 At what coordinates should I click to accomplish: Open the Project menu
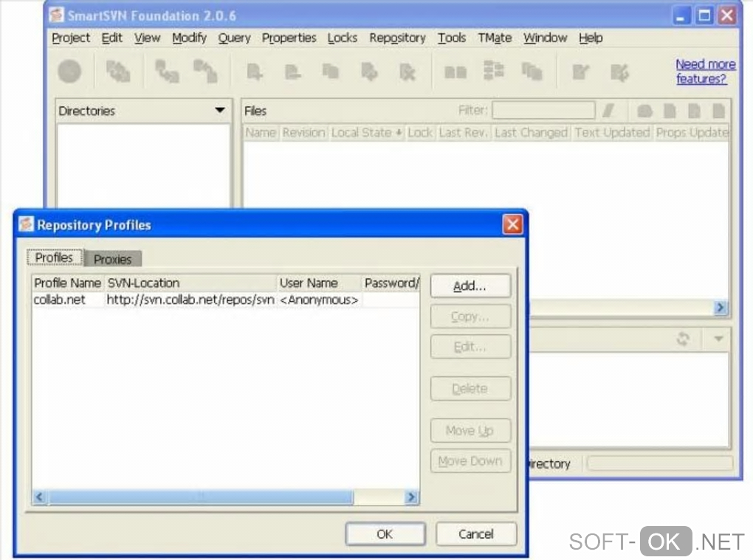(x=71, y=38)
